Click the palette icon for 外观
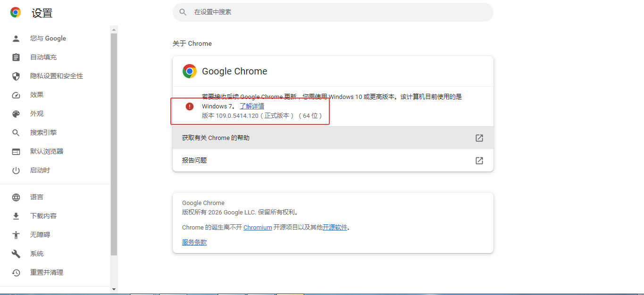 coord(16,114)
